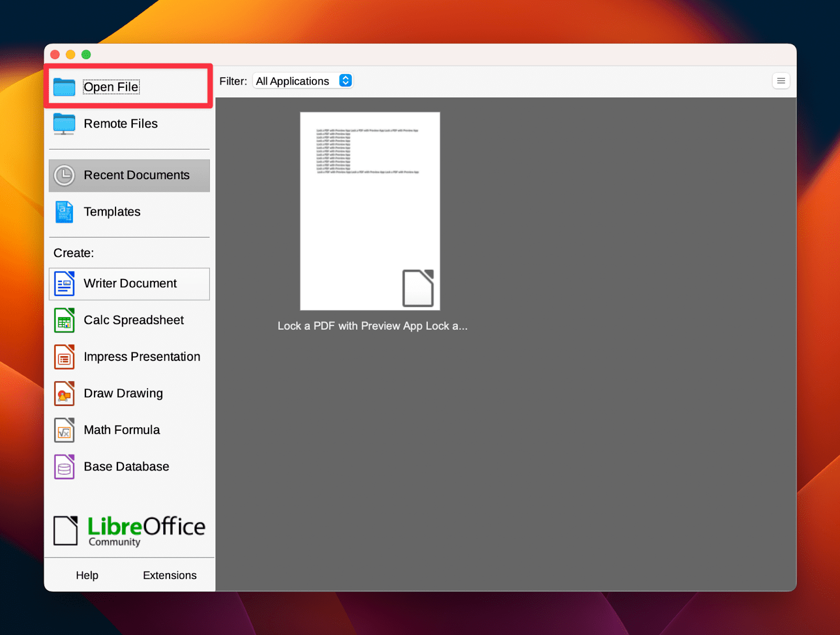The height and width of the screenshot is (635, 840).
Task: Click the Impress Presentation icon
Action: click(x=64, y=357)
